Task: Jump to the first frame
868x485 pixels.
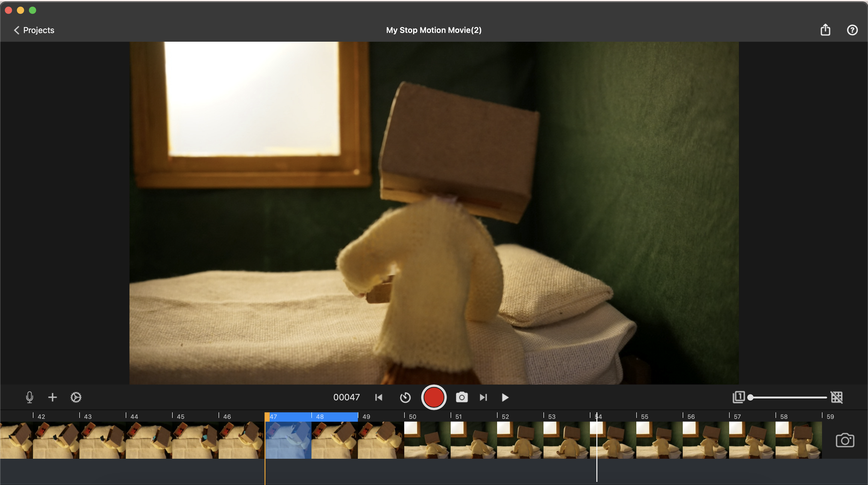Action: tap(379, 397)
